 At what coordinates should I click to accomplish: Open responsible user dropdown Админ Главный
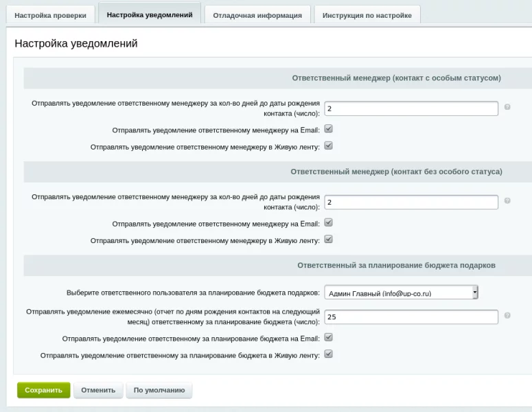point(401,293)
